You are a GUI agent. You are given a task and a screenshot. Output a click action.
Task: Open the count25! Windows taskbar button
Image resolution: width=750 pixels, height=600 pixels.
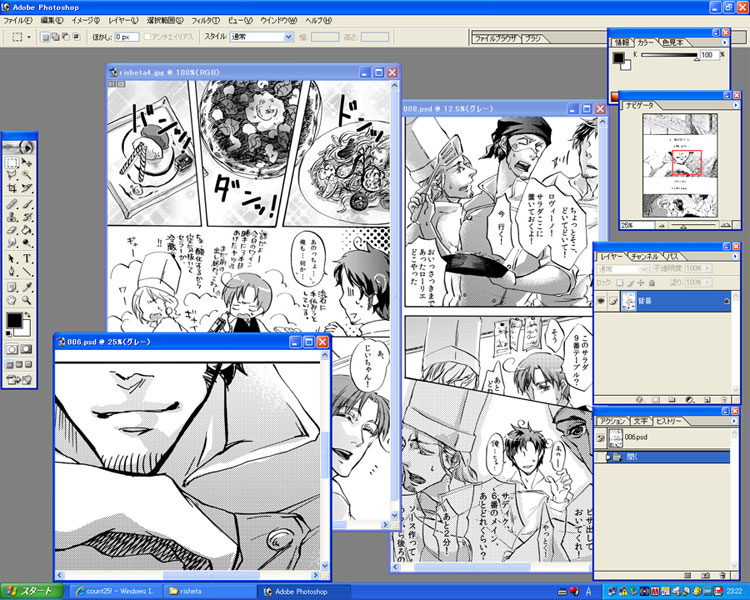[115, 591]
